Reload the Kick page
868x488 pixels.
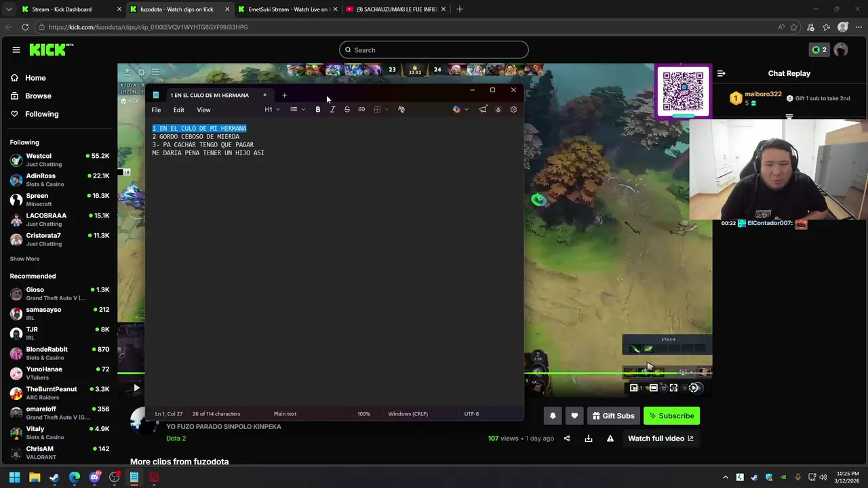pos(25,27)
